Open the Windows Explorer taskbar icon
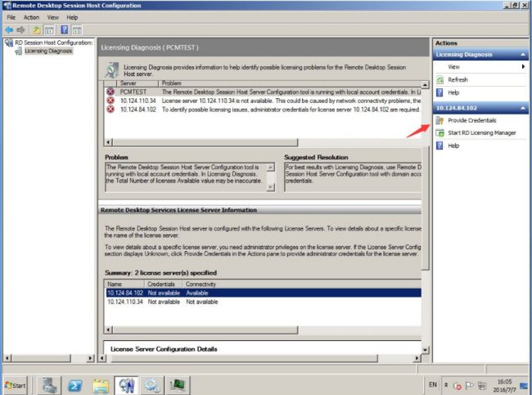532x395 pixels. pos(101,385)
